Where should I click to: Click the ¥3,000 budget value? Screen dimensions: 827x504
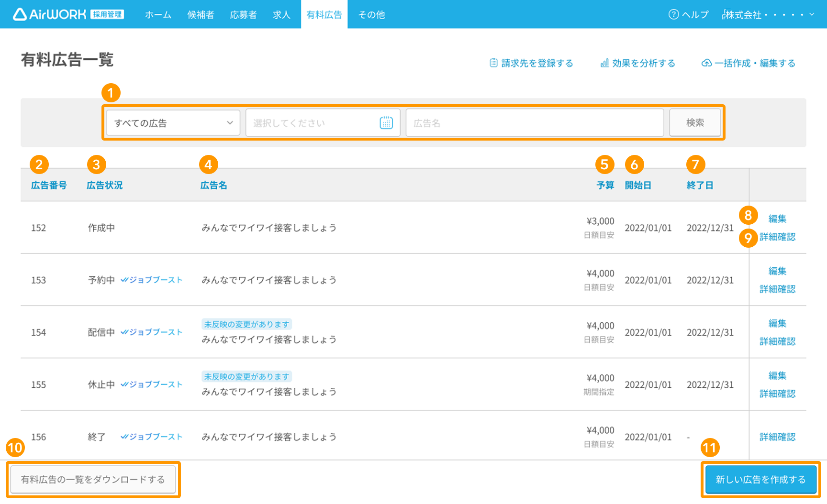600,221
